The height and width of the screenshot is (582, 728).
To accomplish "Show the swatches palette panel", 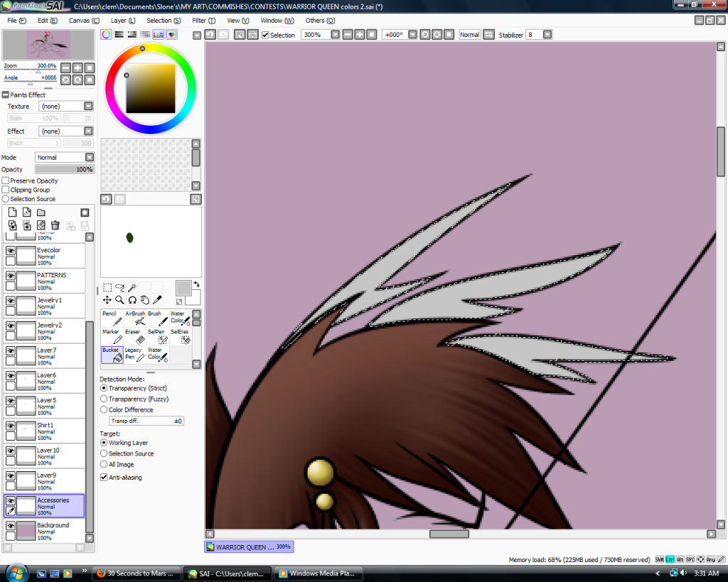I will click(159, 35).
